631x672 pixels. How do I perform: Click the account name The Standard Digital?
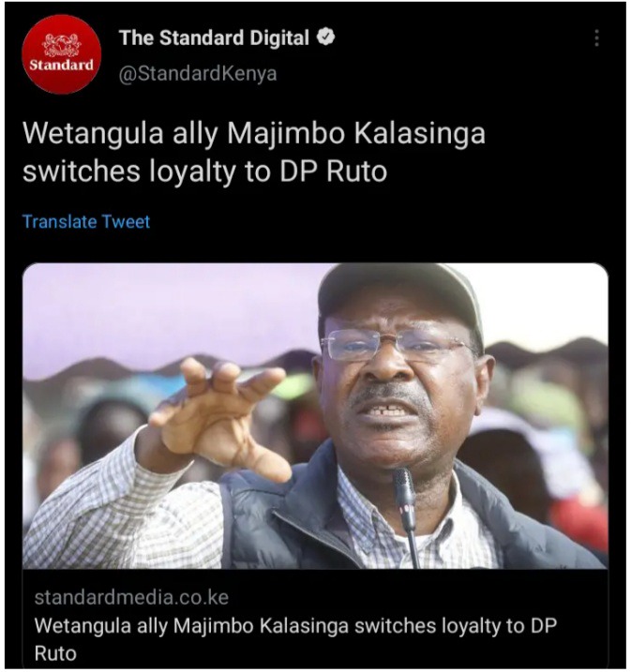[214, 37]
